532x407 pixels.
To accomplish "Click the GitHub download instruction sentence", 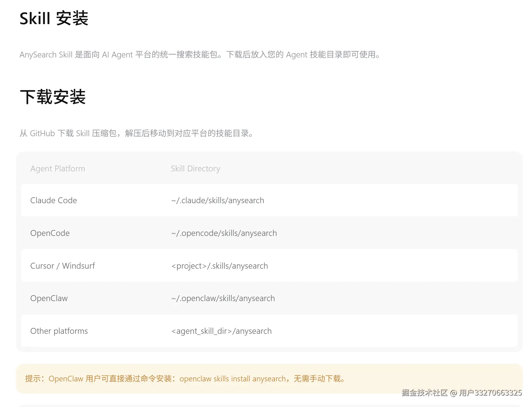I will [x=137, y=133].
